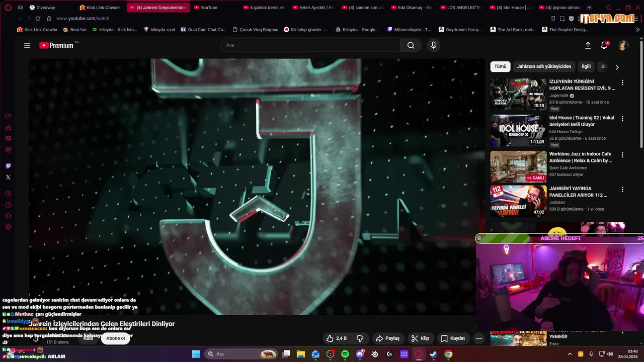Click the Opera GX logo menu
The width and height of the screenshot is (644, 362).
point(8,8)
